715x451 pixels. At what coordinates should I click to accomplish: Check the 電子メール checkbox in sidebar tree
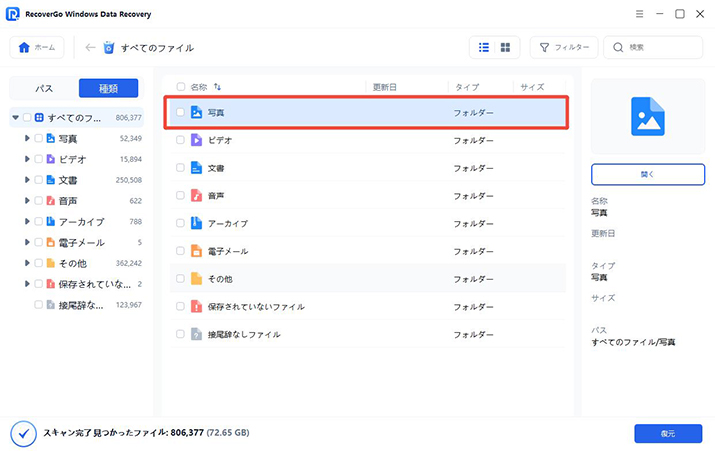pos(39,242)
